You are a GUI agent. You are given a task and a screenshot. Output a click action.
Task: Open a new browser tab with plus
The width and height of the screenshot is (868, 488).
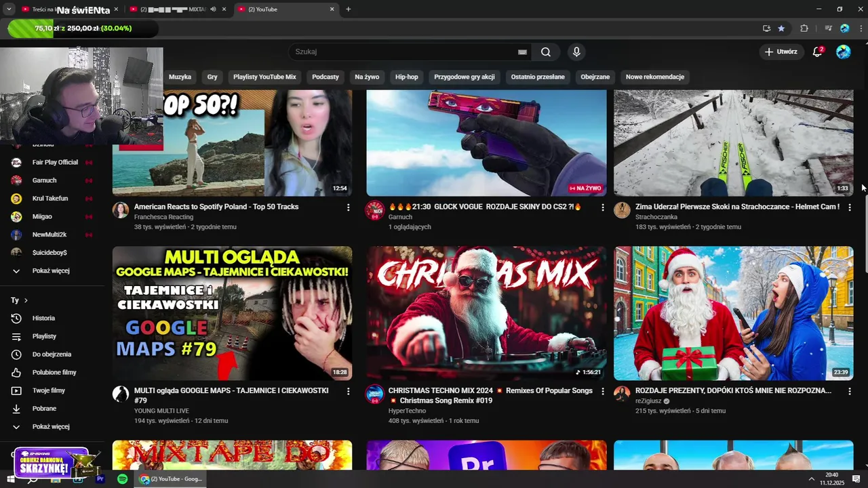[349, 9]
